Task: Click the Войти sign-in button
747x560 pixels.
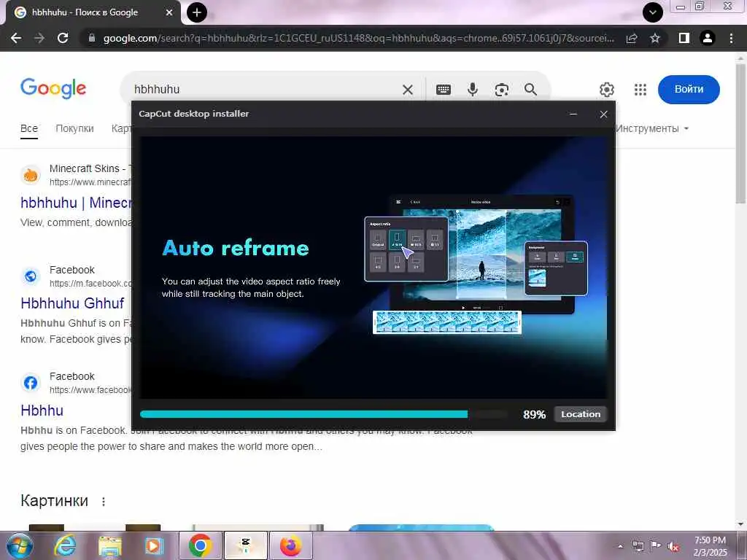Action: tap(689, 89)
